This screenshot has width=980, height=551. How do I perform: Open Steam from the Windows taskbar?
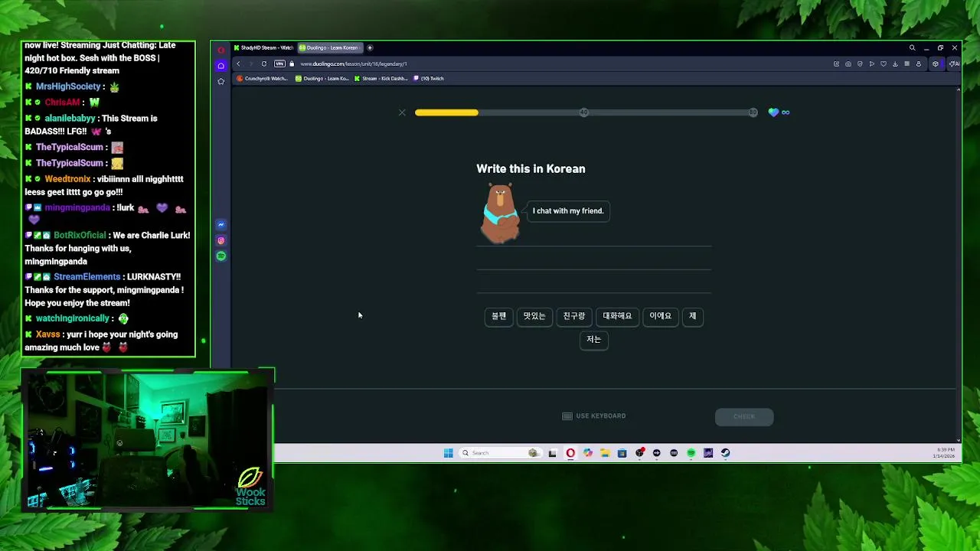coord(725,453)
